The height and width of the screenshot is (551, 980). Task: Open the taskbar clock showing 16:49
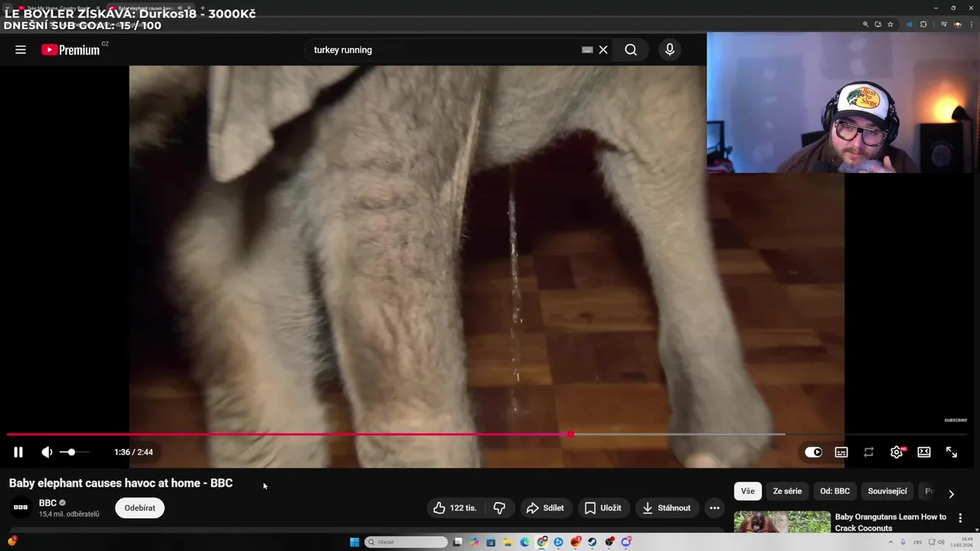962,543
